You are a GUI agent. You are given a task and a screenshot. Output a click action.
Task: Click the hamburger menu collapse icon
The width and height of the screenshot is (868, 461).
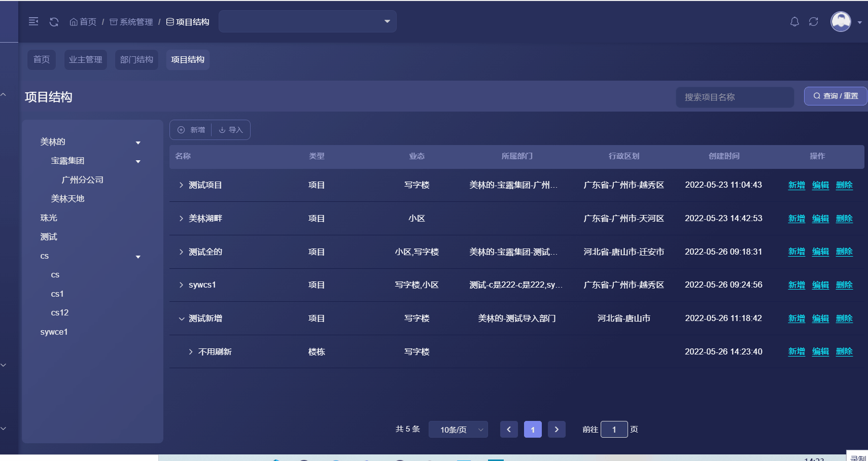tap(33, 21)
